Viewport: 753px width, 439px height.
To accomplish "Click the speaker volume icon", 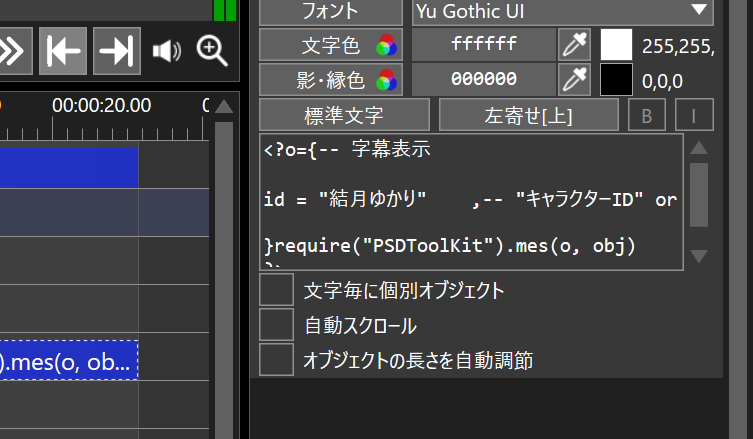I will [166, 51].
